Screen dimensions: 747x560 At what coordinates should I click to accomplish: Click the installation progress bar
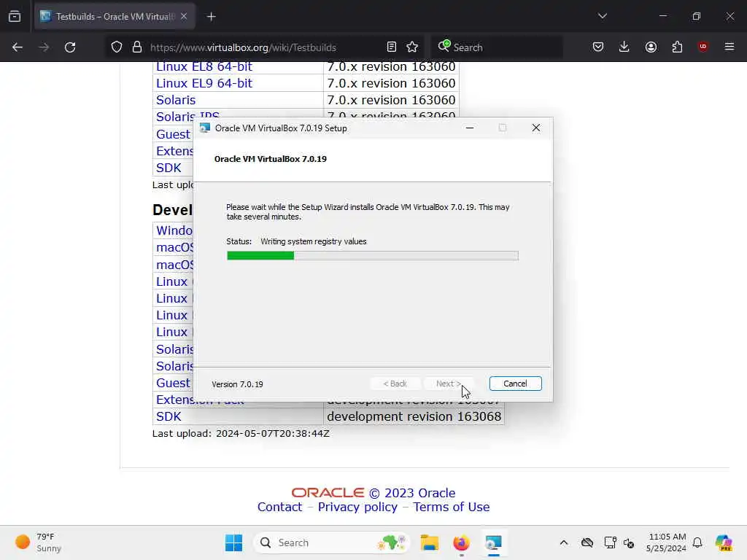(x=373, y=256)
